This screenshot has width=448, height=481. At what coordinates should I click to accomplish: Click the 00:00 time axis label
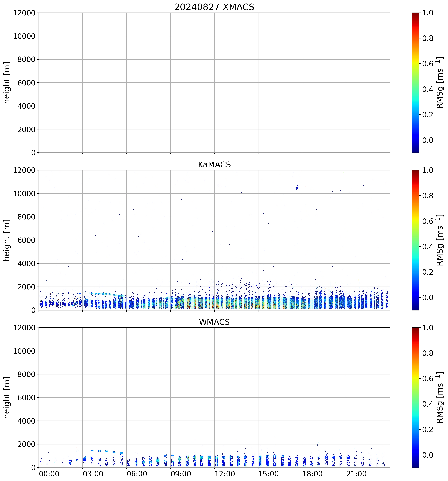point(49,474)
